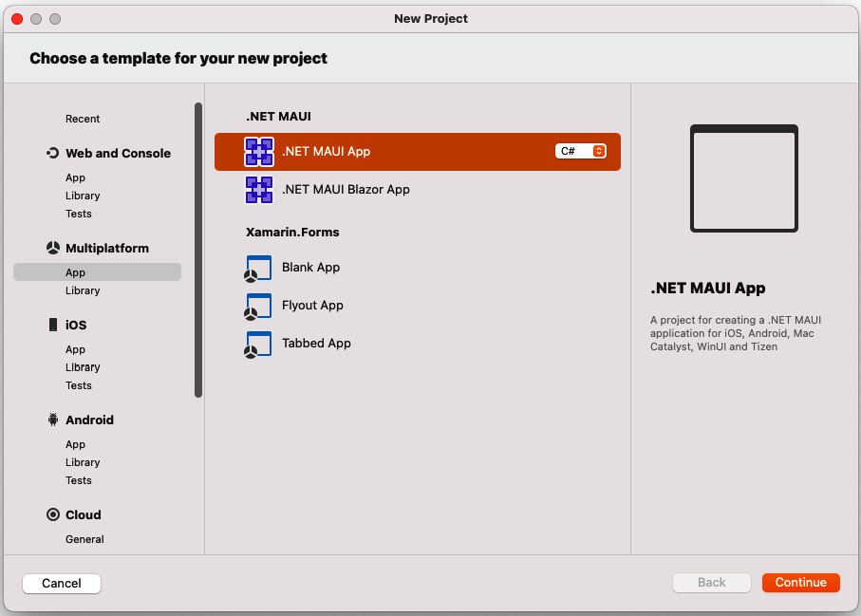Click the Xamarin.Forms Blank App icon
The image size is (861, 616).
(257, 269)
